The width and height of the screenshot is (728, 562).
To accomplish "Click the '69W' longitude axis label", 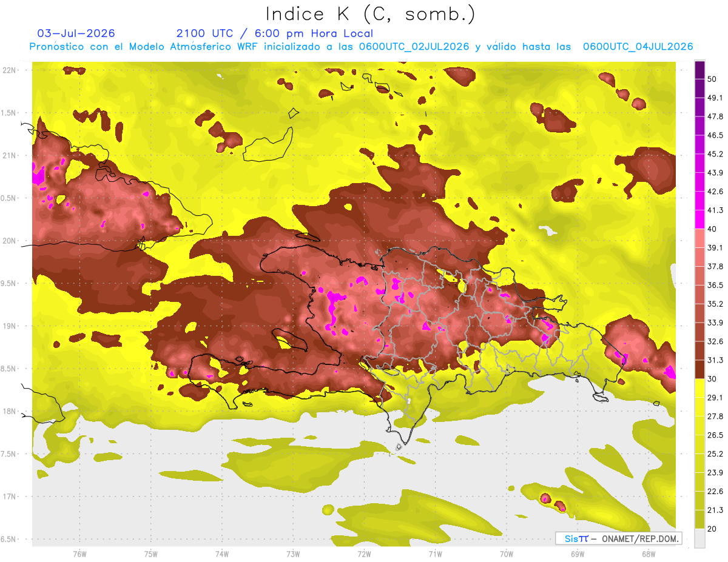I will point(578,554).
